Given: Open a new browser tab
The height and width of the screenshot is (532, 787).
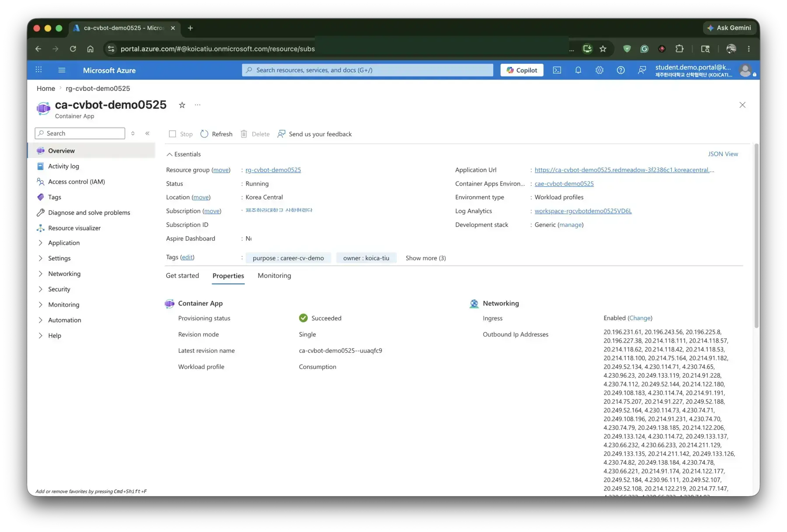Looking at the screenshot, I should click(190, 28).
